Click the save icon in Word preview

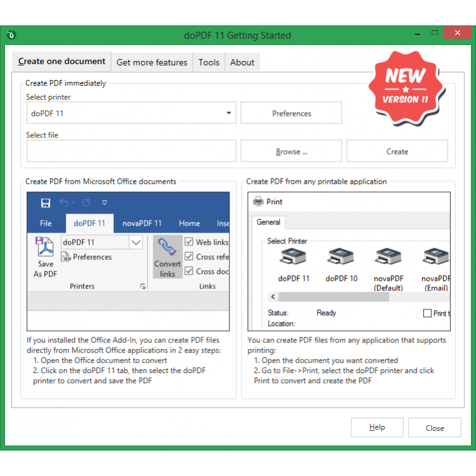pos(46,203)
